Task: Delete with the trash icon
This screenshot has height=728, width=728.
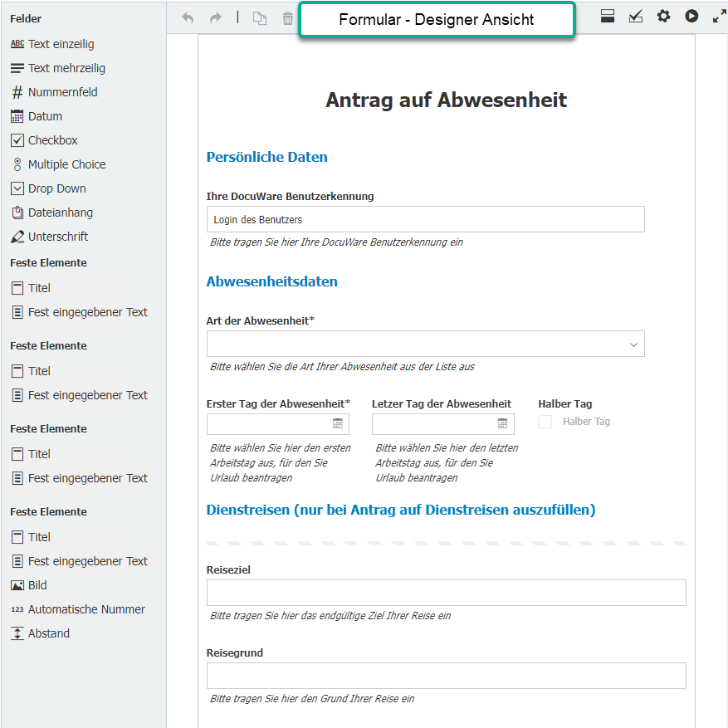Action: coord(287,17)
